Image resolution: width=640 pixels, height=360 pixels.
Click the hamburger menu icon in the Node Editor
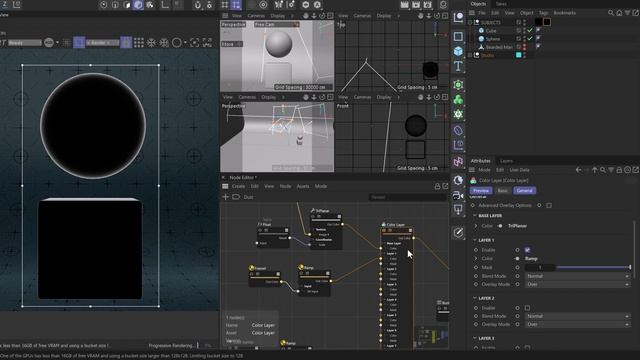click(x=225, y=186)
